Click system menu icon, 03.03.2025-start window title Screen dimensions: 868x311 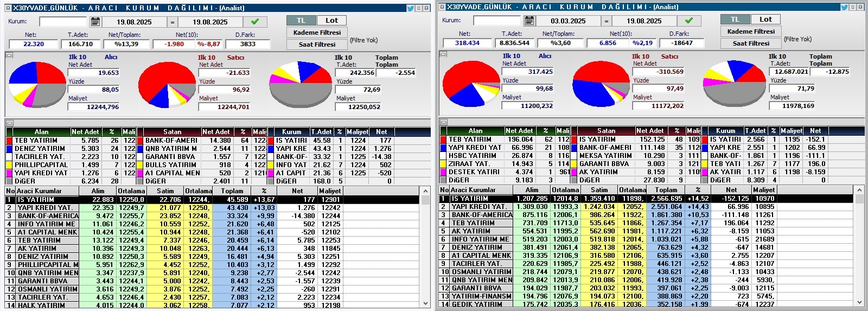442,7
